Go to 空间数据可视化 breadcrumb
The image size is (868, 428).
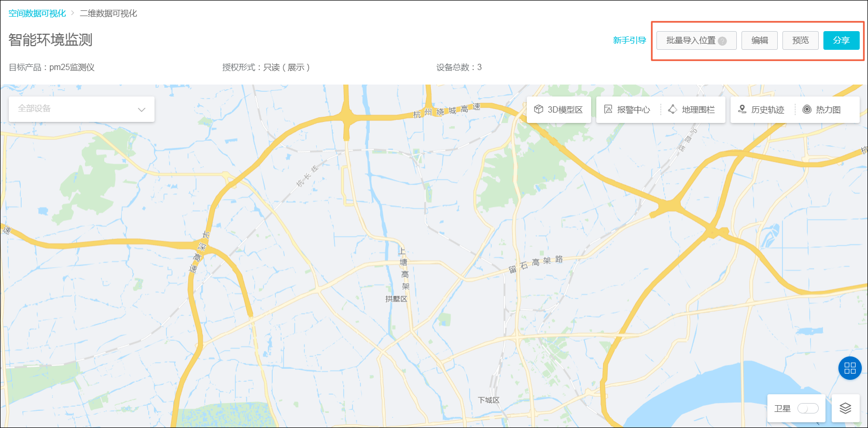click(x=37, y=13)
